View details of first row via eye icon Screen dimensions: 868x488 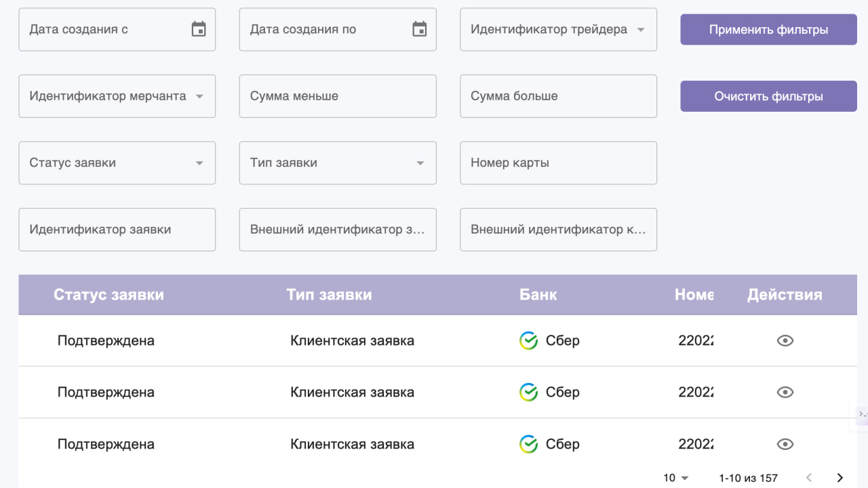click(785, 341)
